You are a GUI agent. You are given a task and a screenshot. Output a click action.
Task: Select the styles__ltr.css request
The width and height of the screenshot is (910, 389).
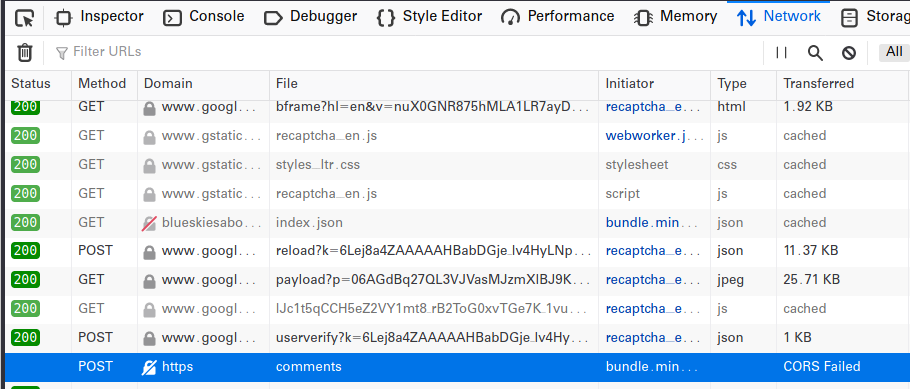point(457,165)
